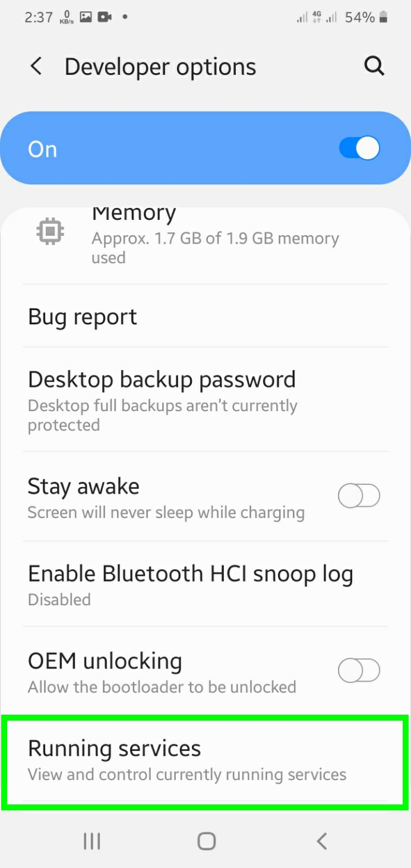The image size is (411, 868).
Task: Tap the battery icon in status bar
Action: [x=384, y=18]
